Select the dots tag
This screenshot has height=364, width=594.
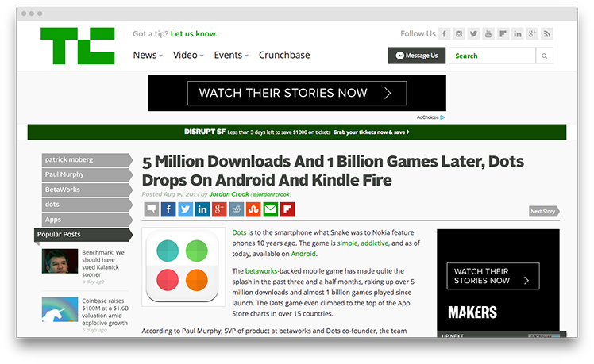pyautogui.click(x=87, y=205)
